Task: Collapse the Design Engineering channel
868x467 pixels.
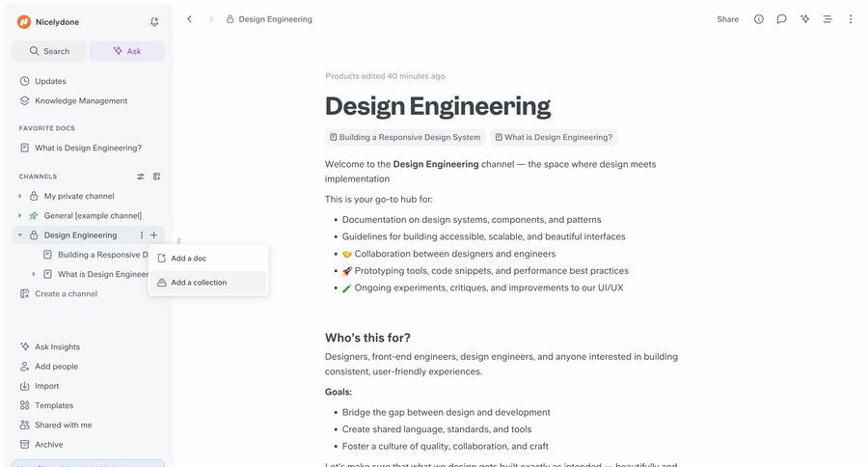Action: (x=20, y=235)
